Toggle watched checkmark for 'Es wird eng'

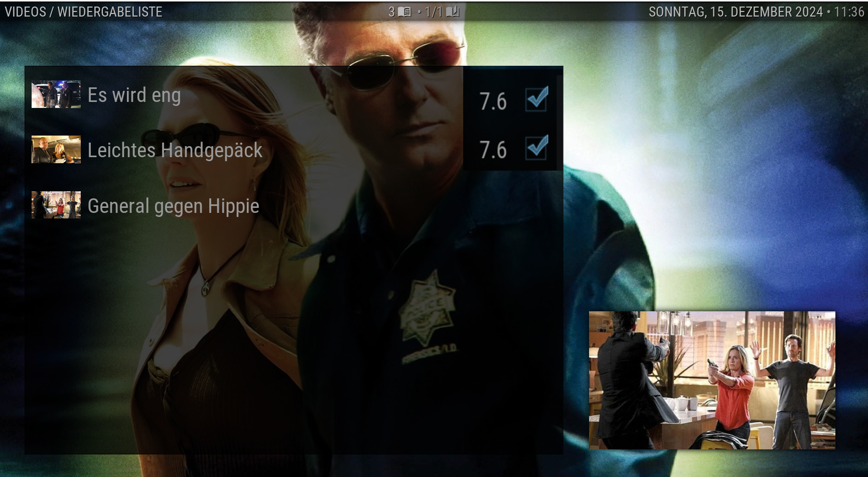(537, 98)
